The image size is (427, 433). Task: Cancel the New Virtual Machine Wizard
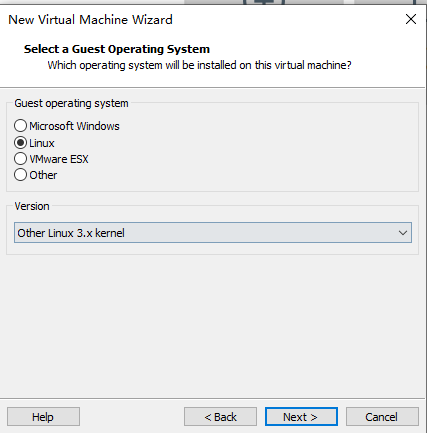pyautogui.click(x=382, y=417)
